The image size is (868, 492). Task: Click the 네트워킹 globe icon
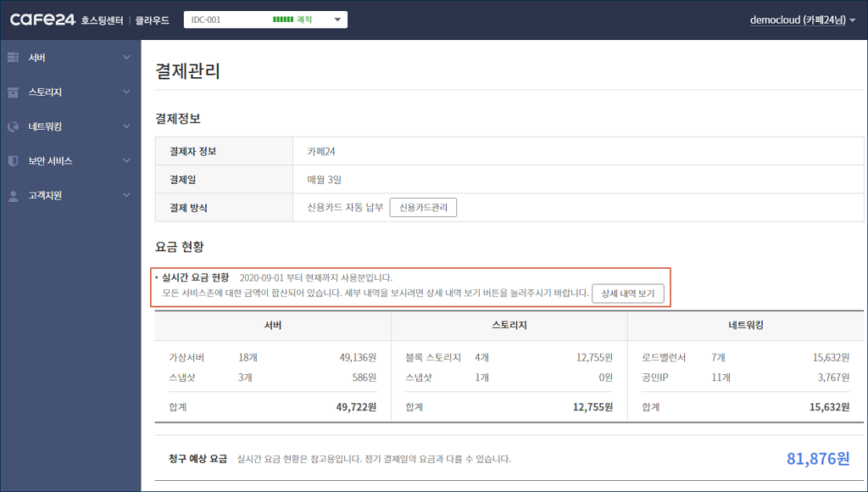tap(13, 126)
